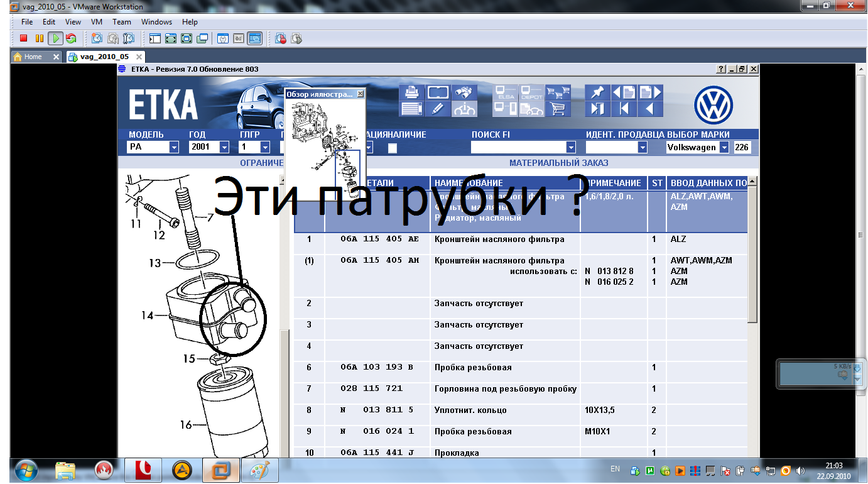Open the ETKA vehicle info icon
Viewport: 868px width, 484px height.
464,109
